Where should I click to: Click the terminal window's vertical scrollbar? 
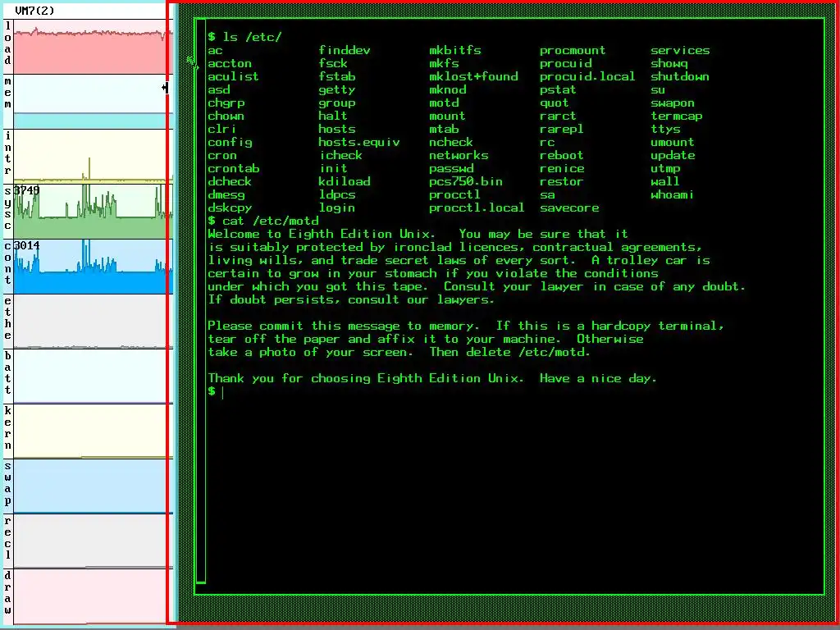(201, 301)
